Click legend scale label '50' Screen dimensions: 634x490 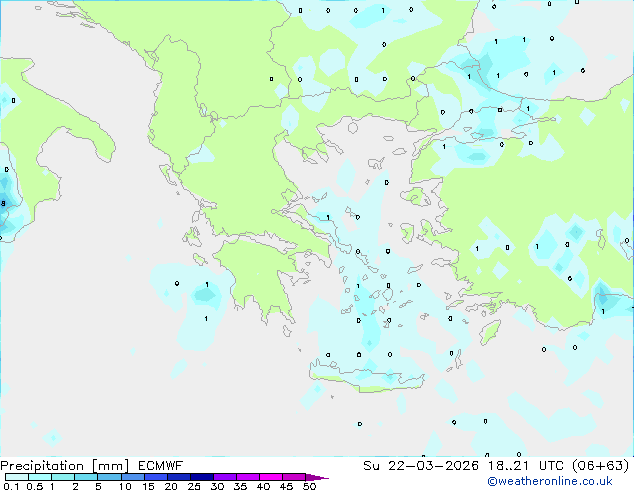click(x=309, y=486)
